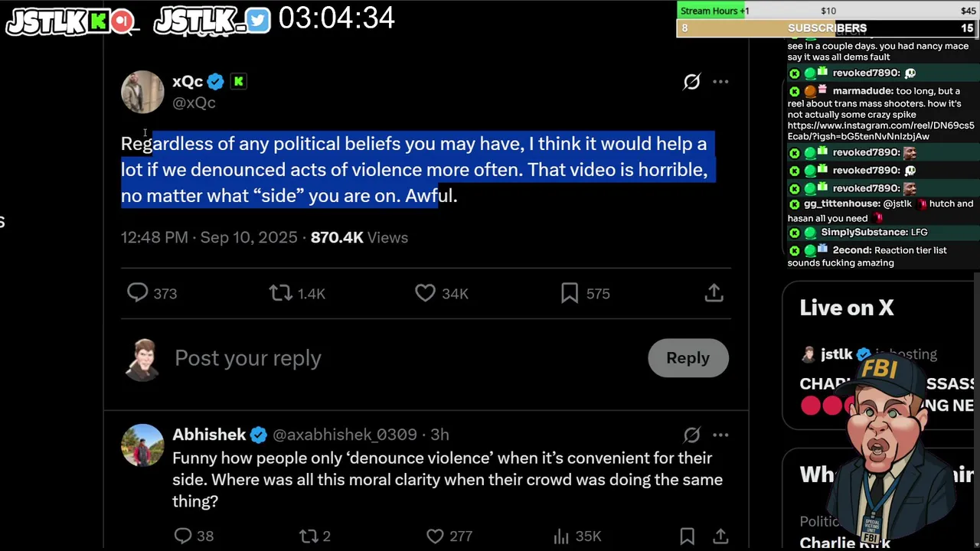Click the Grok icon on Abhishek's reply

(x=691, y=435)
